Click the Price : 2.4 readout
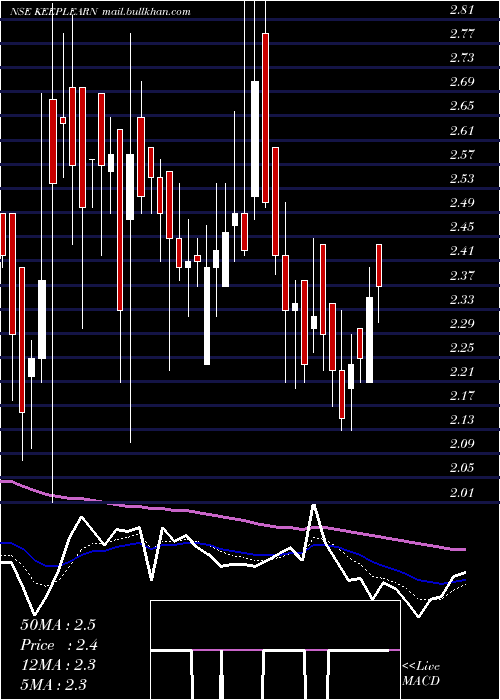The height and width of the screenshot is (700, 500). (59, 645)
